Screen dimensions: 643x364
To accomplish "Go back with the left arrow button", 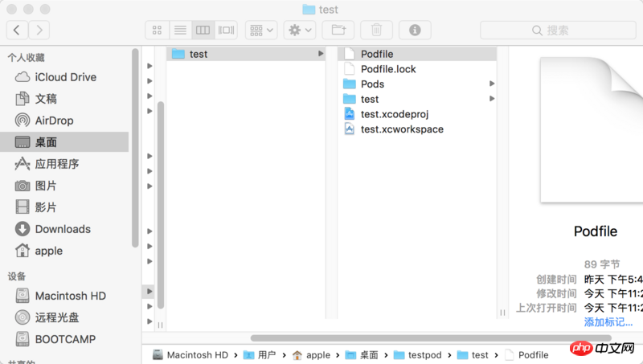I will point(17,30).
